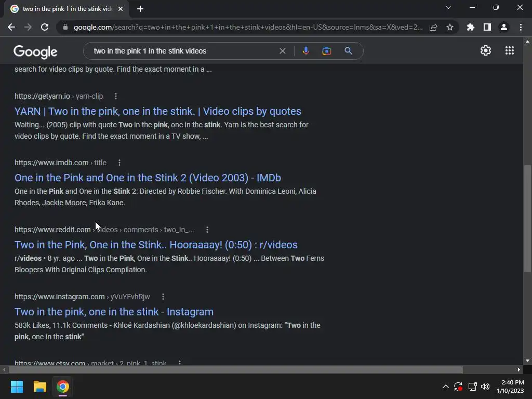
Task: Click the vertical page scrollbar thumb
Action: (527, 218)
